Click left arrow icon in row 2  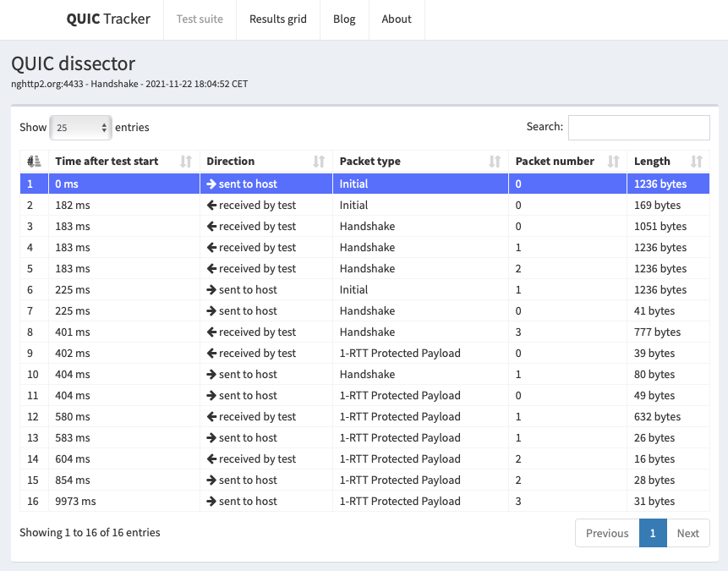click(x=211, y=206)
